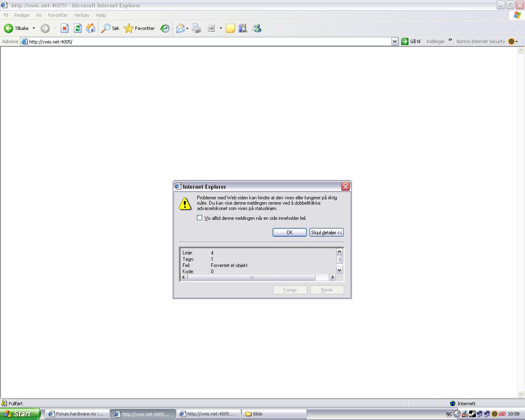This screenshot has width=525, height=420.
Task: Click the details horizontal scrollbar thumb
Action: click(251, 277)
